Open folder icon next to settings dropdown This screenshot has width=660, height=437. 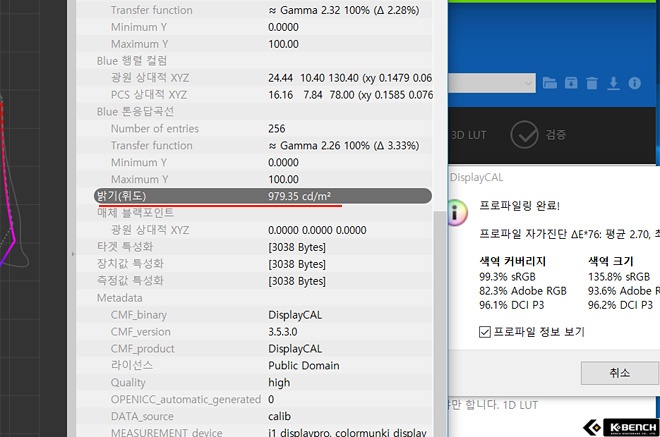tap(549, 83)
